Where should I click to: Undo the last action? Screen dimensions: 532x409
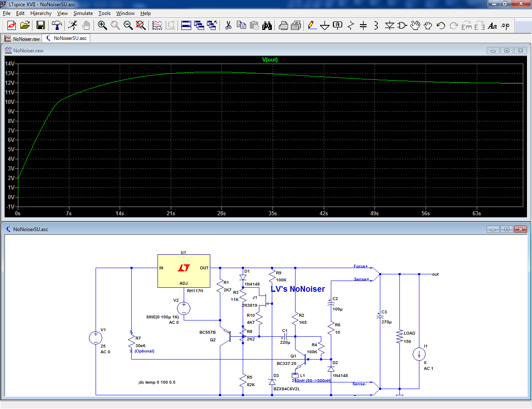pos(441,26)
